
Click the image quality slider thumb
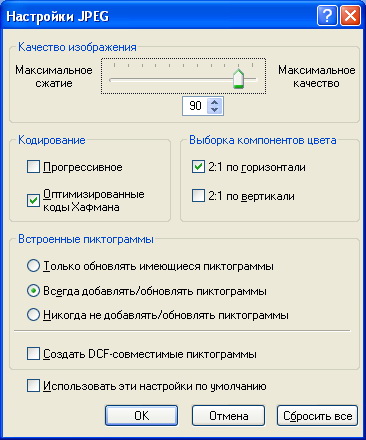(238, 79)
